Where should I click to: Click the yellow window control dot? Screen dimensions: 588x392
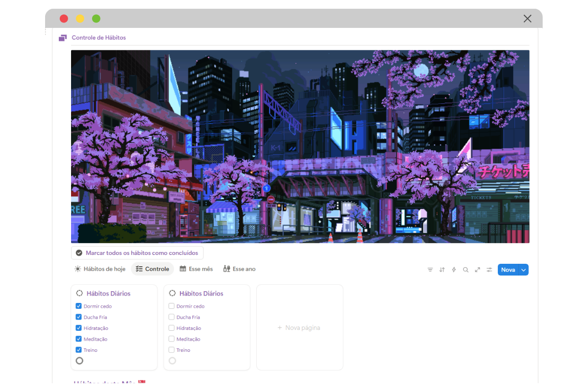click(x=80, y=19)
